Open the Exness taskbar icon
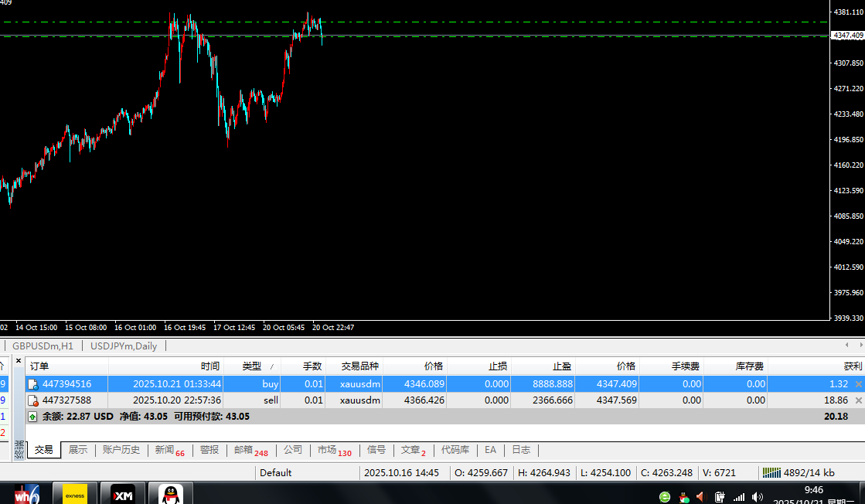The width and height of the screenshot is (865, 504). click(75, 494)
